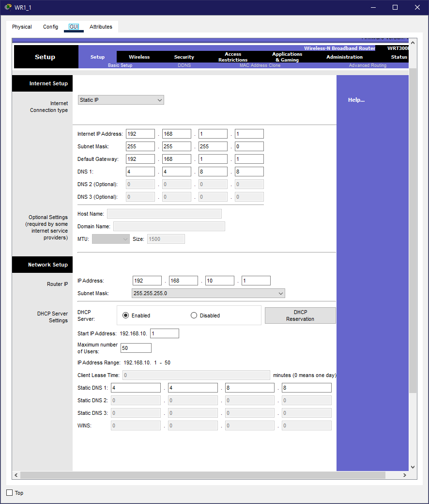Open the Wireless router menu
Image resolution: width=429 pixels, height=504 pixels.
(139, 57)
